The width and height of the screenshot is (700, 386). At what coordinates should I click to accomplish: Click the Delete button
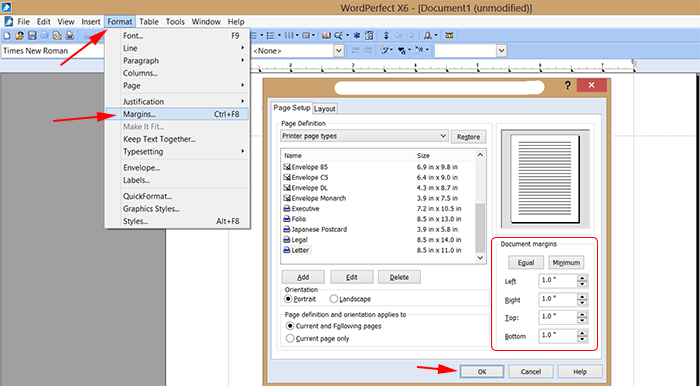pos(399,277)
